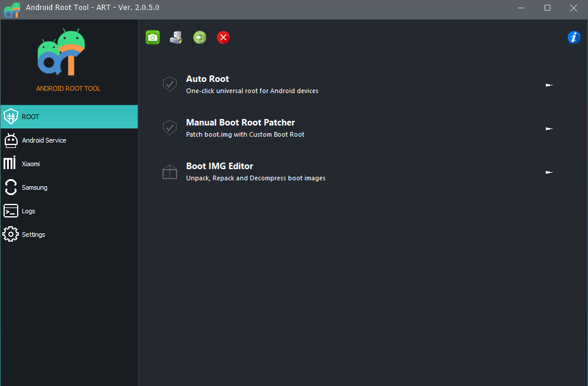This screenshot has height=386, width=588.
Task: Click the red X abort icon
Action: [x=223, y=37]
